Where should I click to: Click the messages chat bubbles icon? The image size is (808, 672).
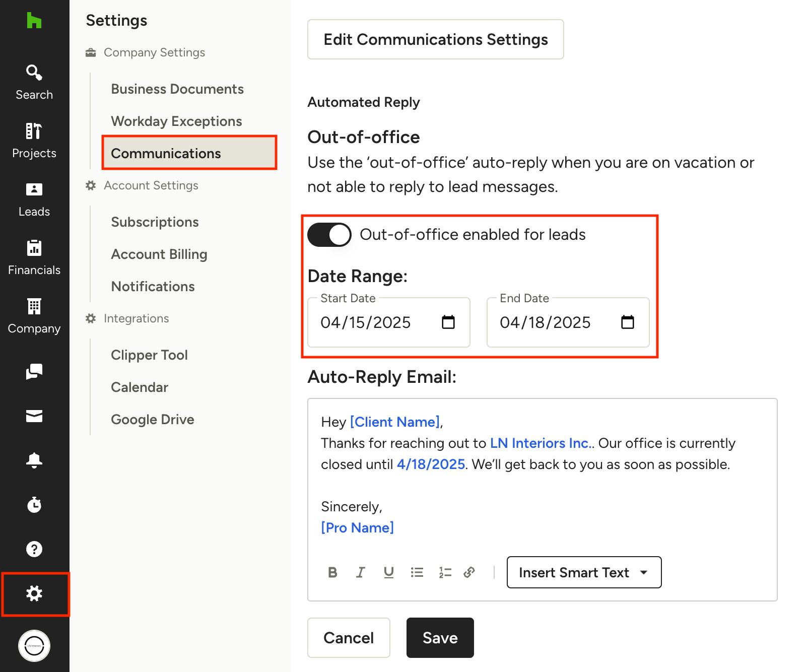pos(34,372)
